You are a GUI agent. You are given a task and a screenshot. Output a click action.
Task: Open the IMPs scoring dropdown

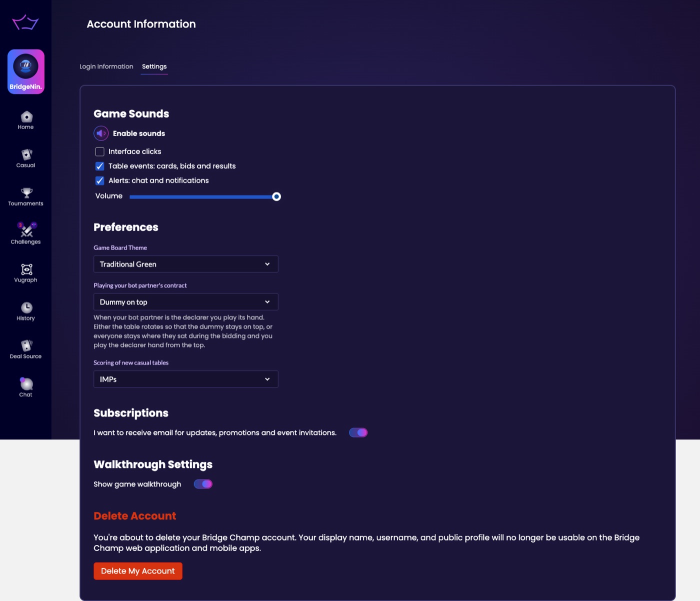[186, 379]
